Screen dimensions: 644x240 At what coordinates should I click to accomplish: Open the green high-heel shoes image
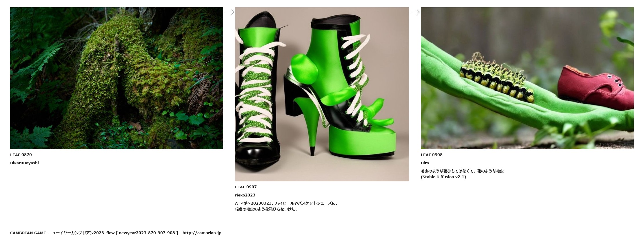[x=322, y=94]
